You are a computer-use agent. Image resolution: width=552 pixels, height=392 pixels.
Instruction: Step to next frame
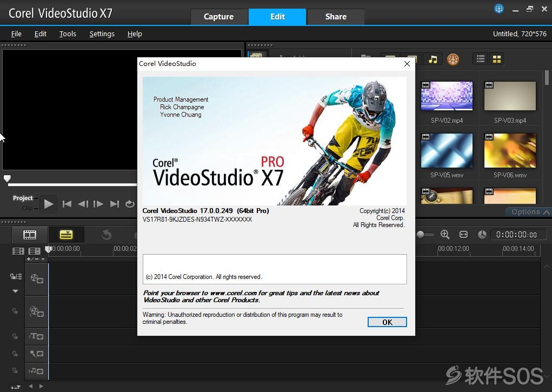[98, 204]
